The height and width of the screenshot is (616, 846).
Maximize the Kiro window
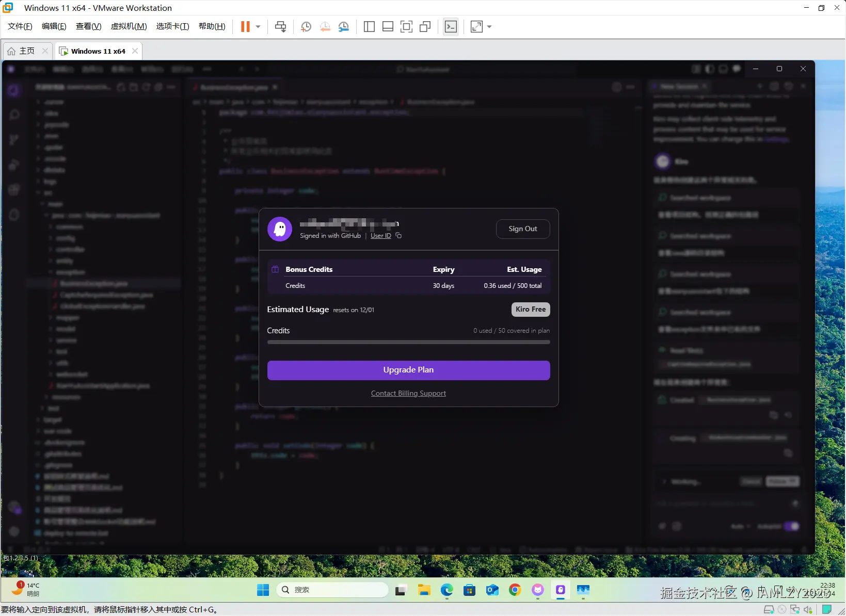click(x=779, y=69)
